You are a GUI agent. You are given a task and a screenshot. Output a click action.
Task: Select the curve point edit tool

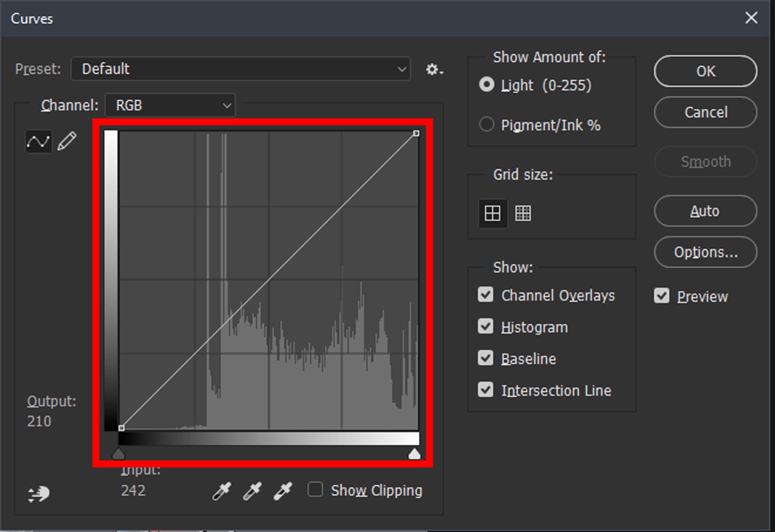click(x=38, y=141)
